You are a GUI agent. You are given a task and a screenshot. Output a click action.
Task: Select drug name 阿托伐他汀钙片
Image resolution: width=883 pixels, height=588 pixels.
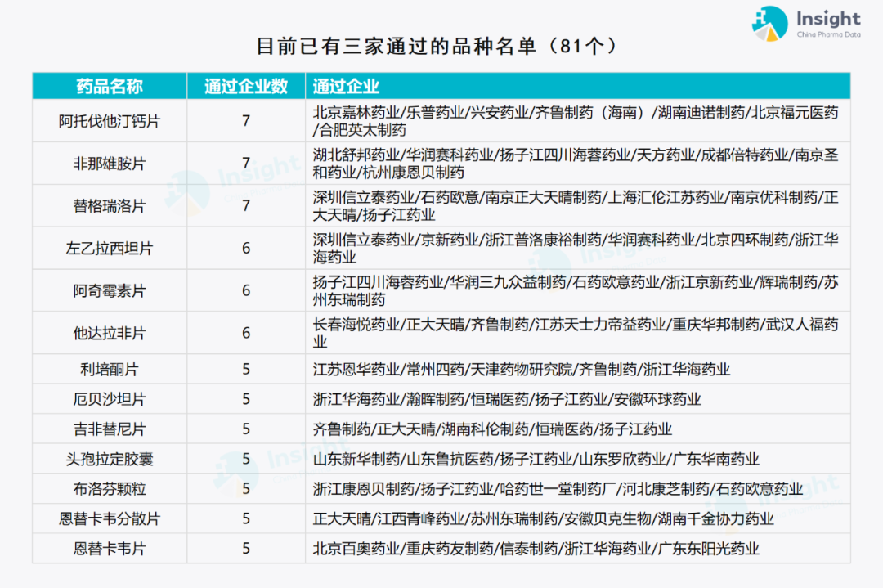tap(110, 121)
